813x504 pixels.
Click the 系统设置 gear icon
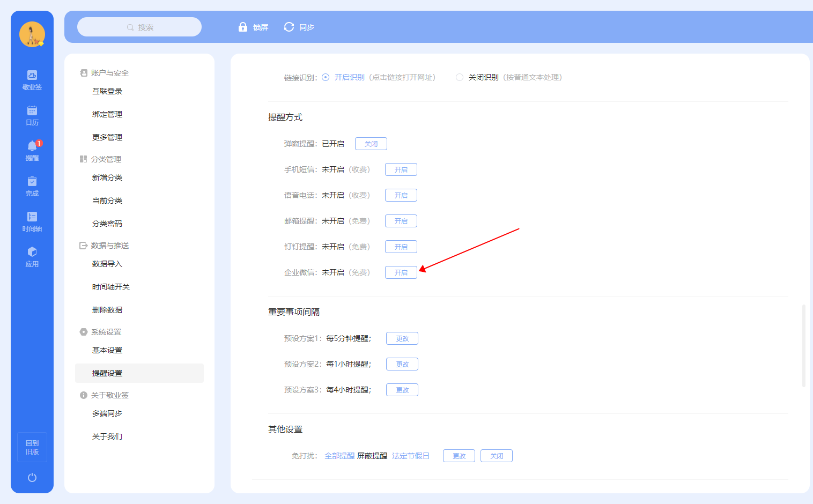click(x=83, y=332)
